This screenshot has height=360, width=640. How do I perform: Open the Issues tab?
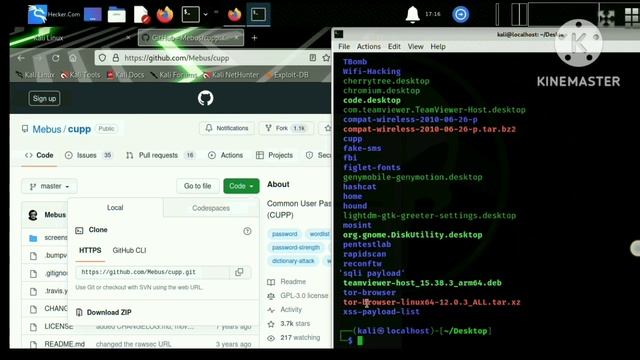[x=89, y=155]
